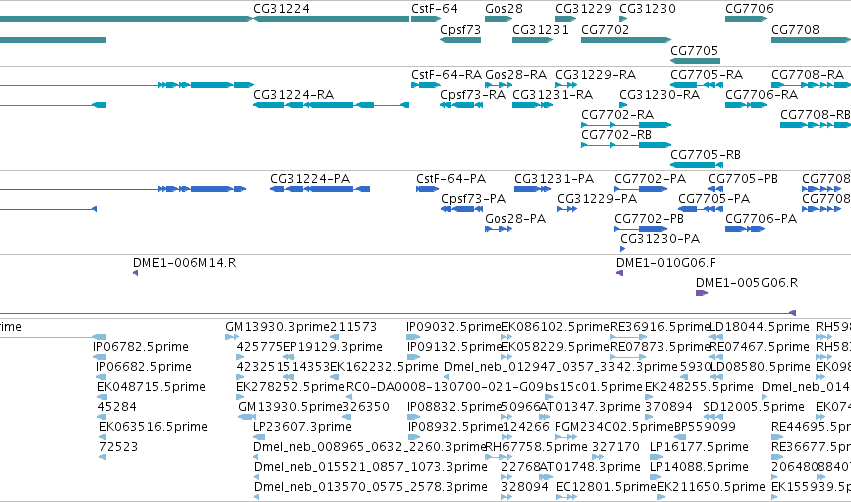Screen dimensions: 851x502
Task: Select the EK248255.5prime EST label
Action: (x=699, y=387)
